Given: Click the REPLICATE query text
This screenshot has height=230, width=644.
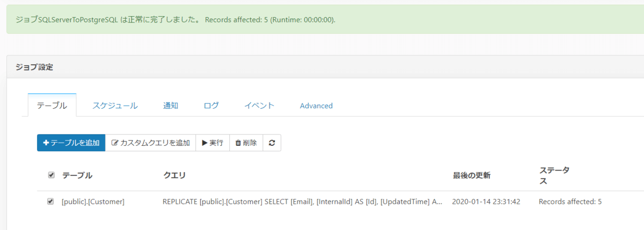Looking at the screenshot, I should pyautogui.click(x=303, y=202).
